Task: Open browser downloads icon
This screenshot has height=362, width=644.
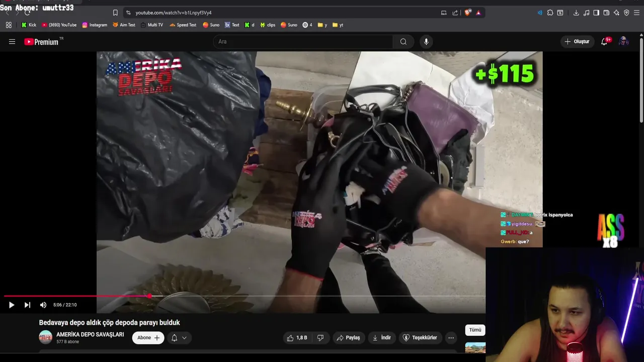Action: click(x=576, y=13)
